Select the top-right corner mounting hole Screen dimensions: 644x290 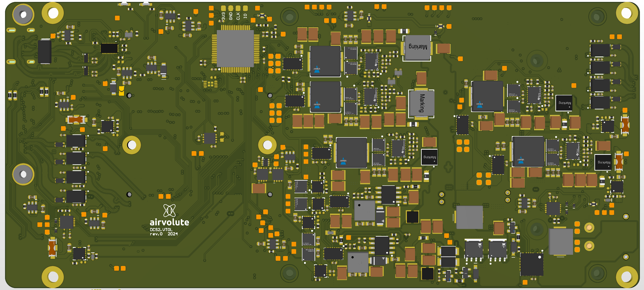click(x=626, y=13)
